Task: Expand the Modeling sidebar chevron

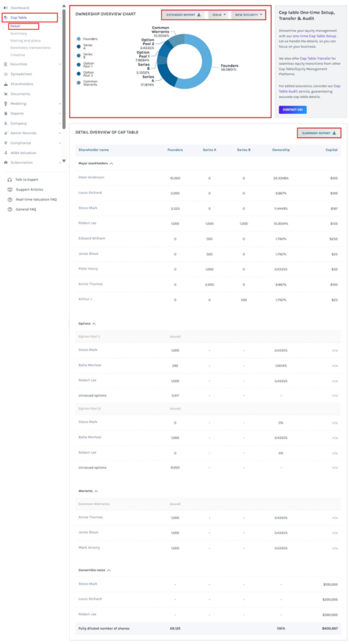Action: tap(60, 104)
